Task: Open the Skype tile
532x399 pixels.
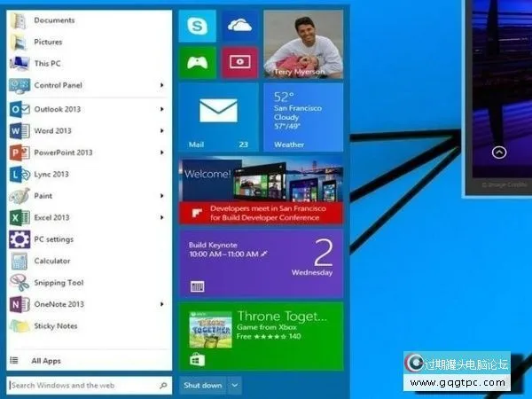Action: click(197, 26)
